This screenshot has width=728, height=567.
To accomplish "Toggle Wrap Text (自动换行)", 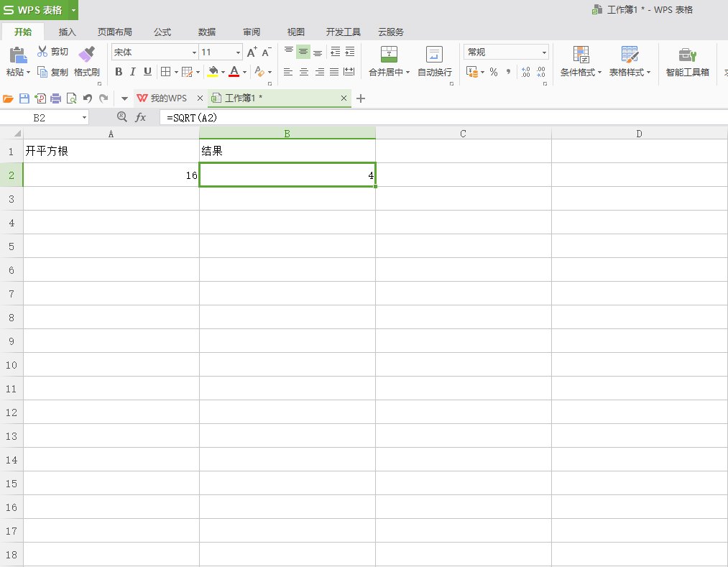I will pyautogui.click(x=434, y=61).
